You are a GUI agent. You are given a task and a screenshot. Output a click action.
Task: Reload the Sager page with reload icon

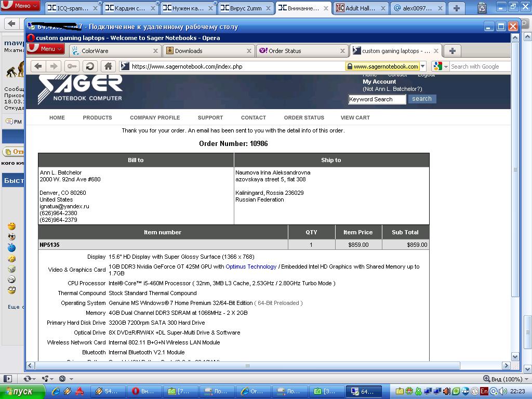(x=90, y=66)
